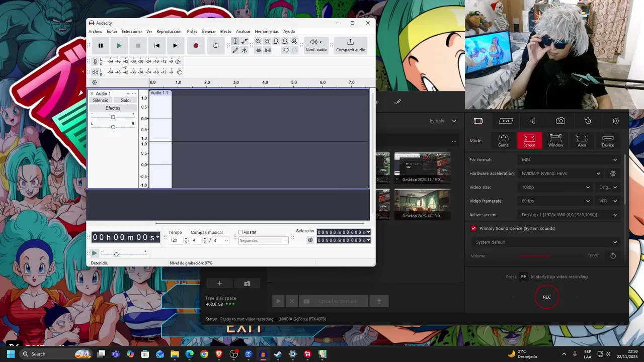
Task: Open Video framerate 60 fps dropdown
Action: click(555, 201)
